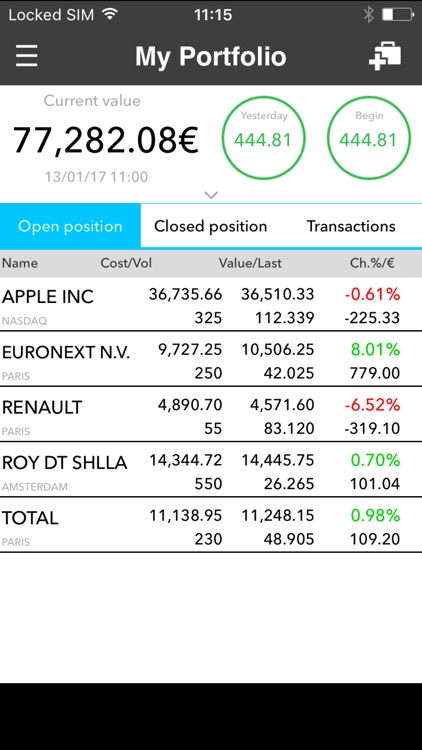The image size is (422, 750).
Task: Tap the Begin 444.81 circle
Action: click(x=369, y=138)
